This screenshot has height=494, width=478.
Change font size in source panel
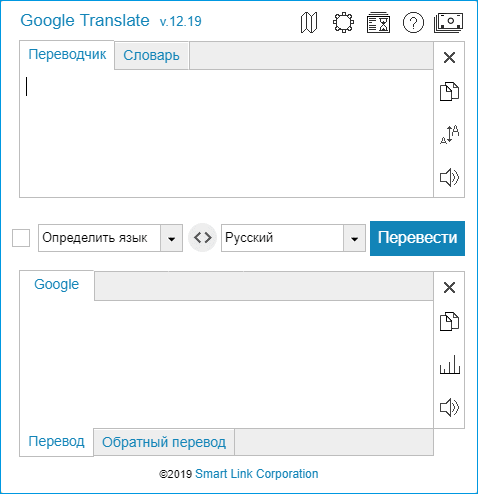point(449,134)
